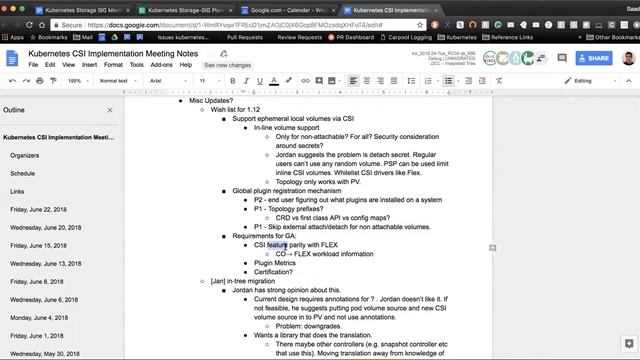The width and height of the screenshot is (640, 360).
Task: Click the Redo icon in the toolbar
Action: 26,81
